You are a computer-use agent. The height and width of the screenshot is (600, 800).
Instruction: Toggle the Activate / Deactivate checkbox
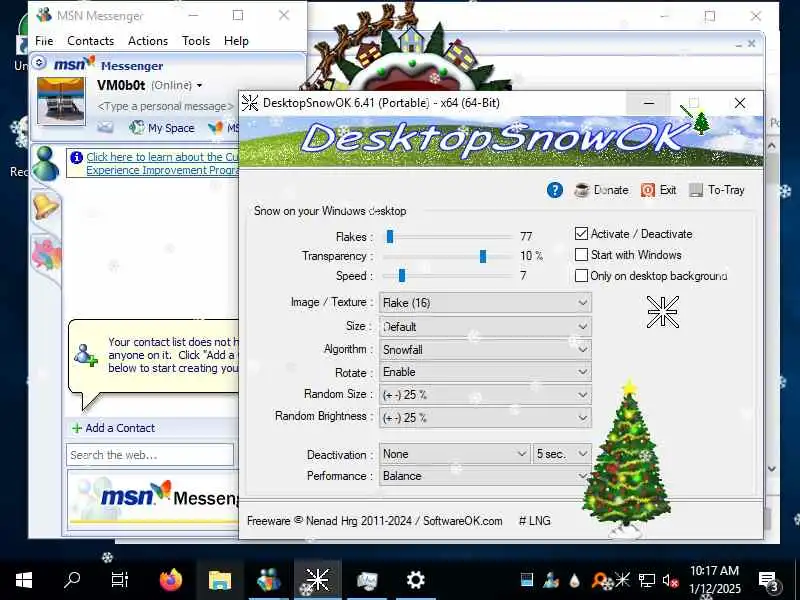[x=581, y=234]
